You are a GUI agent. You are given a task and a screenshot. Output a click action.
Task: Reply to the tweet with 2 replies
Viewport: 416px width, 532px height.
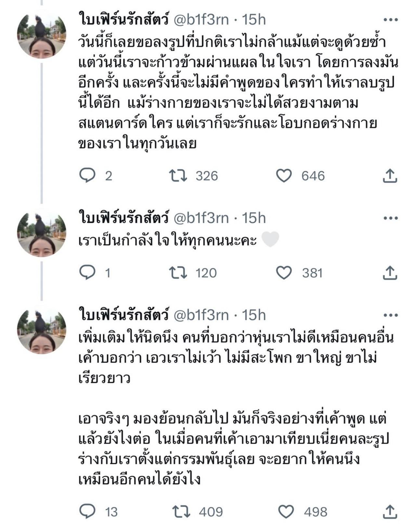(x=87, y=176)
